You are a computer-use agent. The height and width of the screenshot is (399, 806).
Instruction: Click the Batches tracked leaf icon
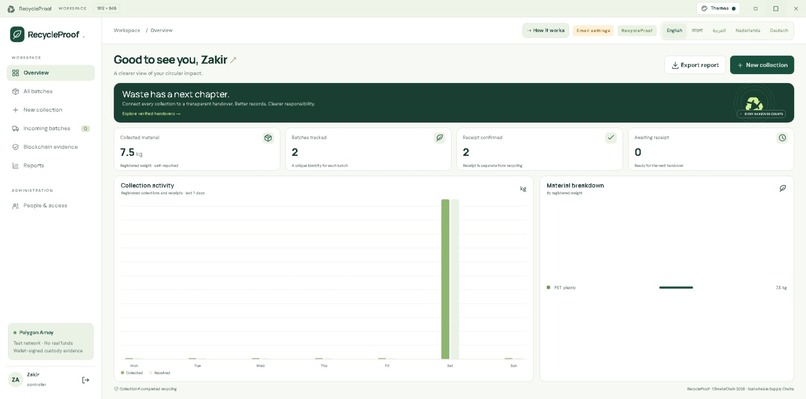tap(439, 138)
